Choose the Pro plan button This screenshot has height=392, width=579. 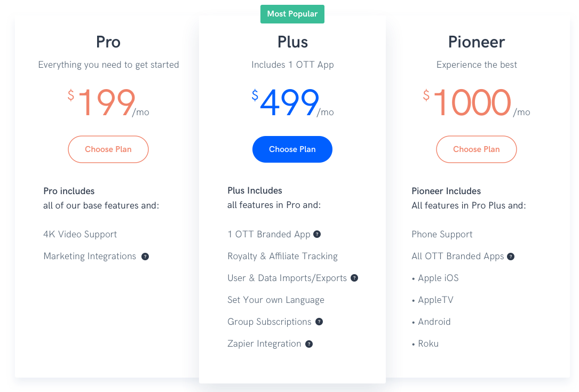pyautogui.click(x=108, y=149)
